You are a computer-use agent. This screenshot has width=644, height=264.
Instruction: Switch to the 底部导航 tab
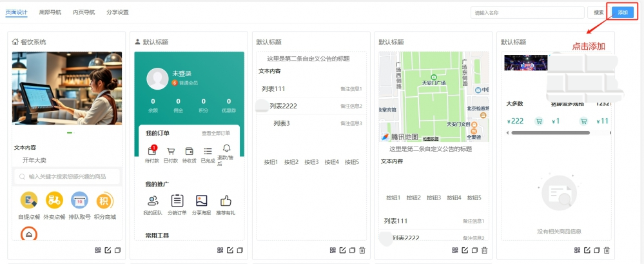50,12
